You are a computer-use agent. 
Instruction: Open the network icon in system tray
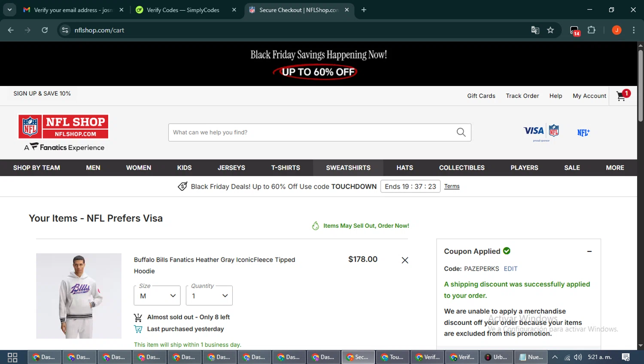point(567,357)
